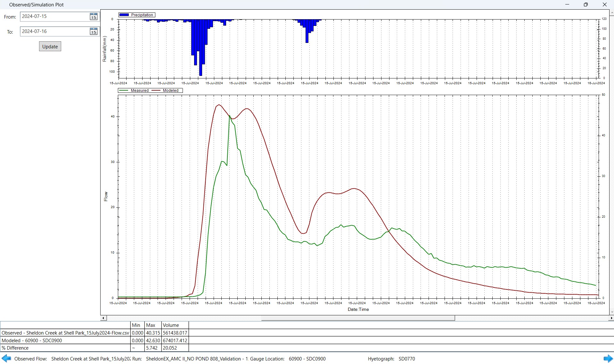Click the horizontal scrollbar thumb below plot
The height and width of the screenshot is (364, 614).
(358, 318)
